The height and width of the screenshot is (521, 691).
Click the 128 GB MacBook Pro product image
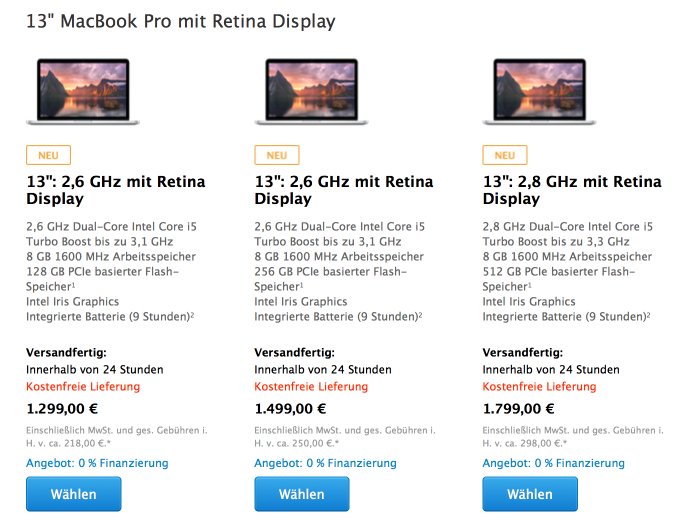pyautogui.click(x=83, y=92)
